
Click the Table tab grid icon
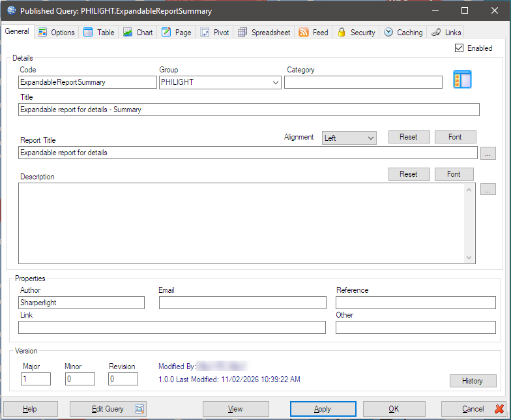[x=88, y=33]
